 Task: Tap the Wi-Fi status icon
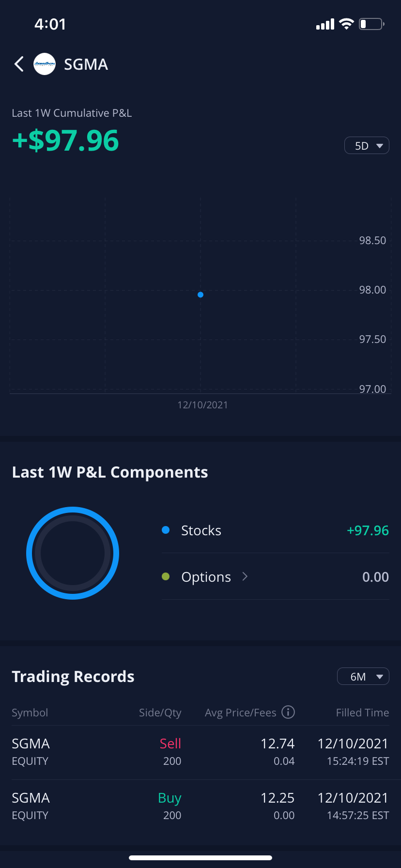click(x=346, y=24)
